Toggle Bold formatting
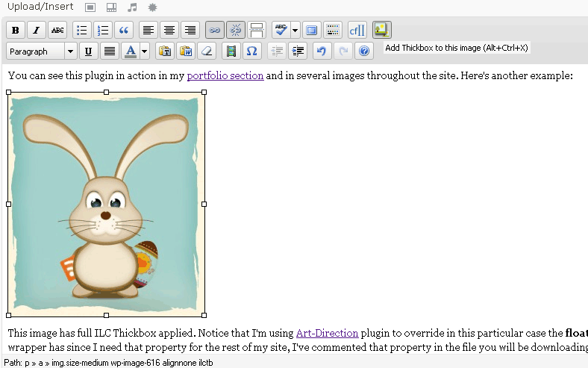Viewport: 588px width, 368px height. [x=16, y=30]
